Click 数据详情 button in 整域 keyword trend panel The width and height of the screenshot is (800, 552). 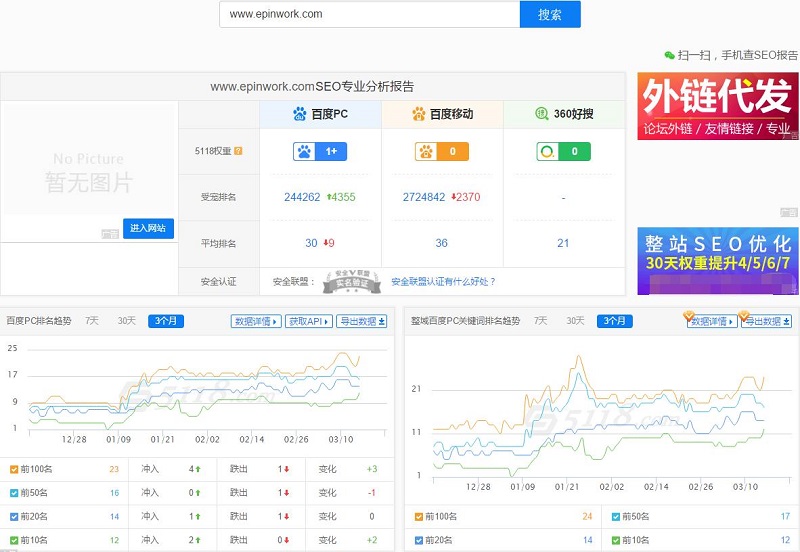pos(712,321)
